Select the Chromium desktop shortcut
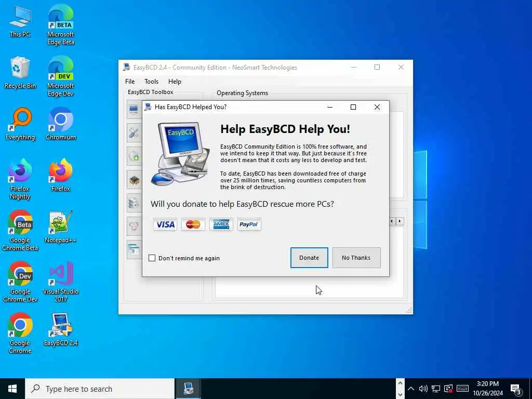 (x=61, y=124)
